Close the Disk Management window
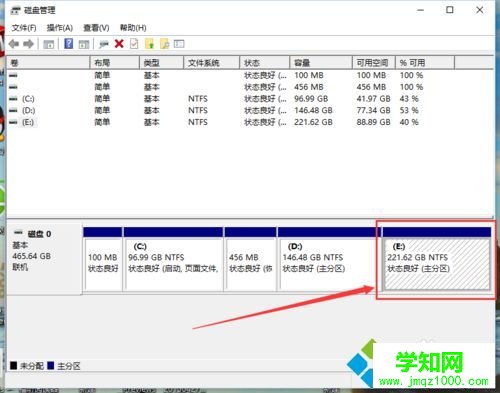Viewport: 500px width, 393px height. 480,10
